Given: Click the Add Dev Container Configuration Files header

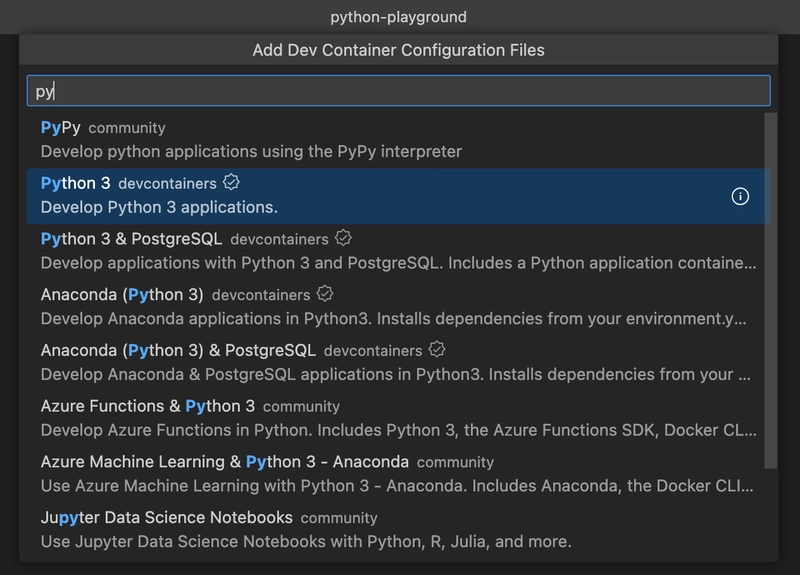Looking at the screenshot, I should point(400,50).
